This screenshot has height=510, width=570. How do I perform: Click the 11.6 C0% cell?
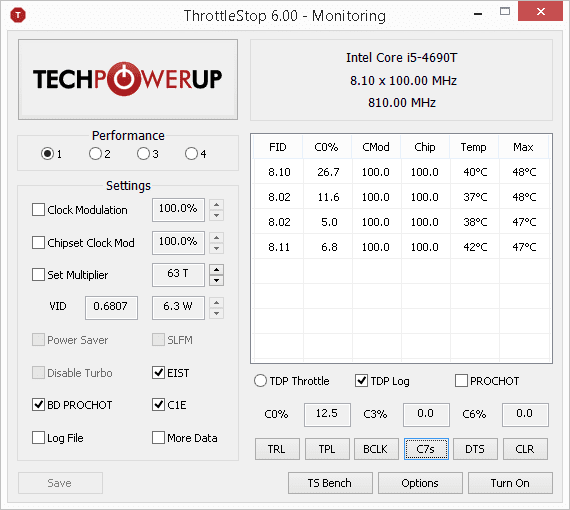click(328, 197)
